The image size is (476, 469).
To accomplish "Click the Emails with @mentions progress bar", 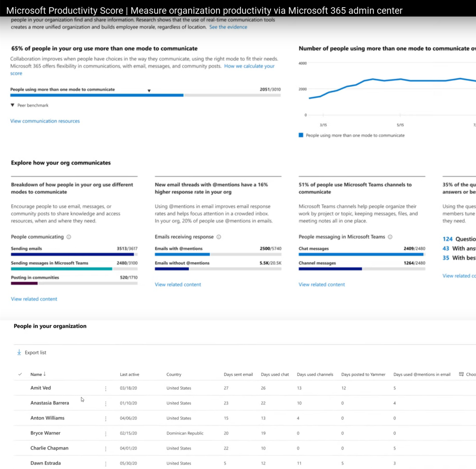I will click(218, 254).
